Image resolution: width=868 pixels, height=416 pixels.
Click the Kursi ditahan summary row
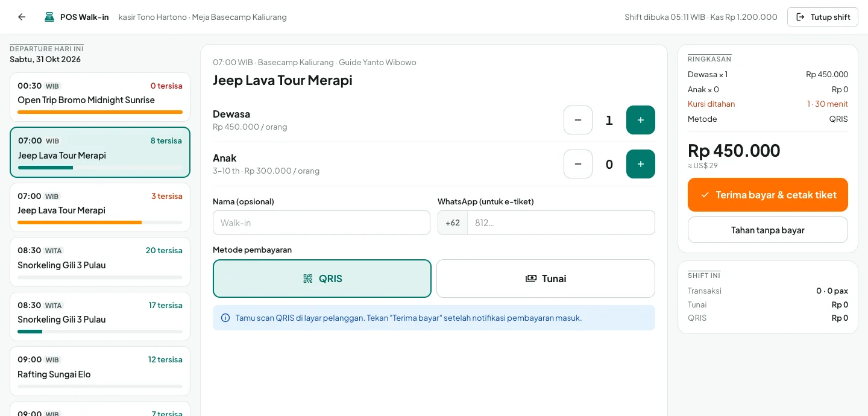tap(768, 104)
